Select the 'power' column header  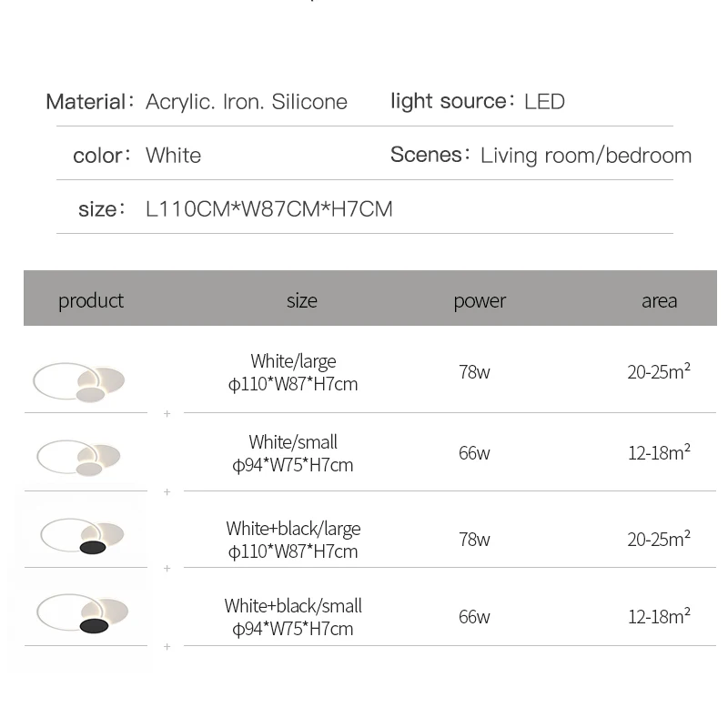(480, 300)
